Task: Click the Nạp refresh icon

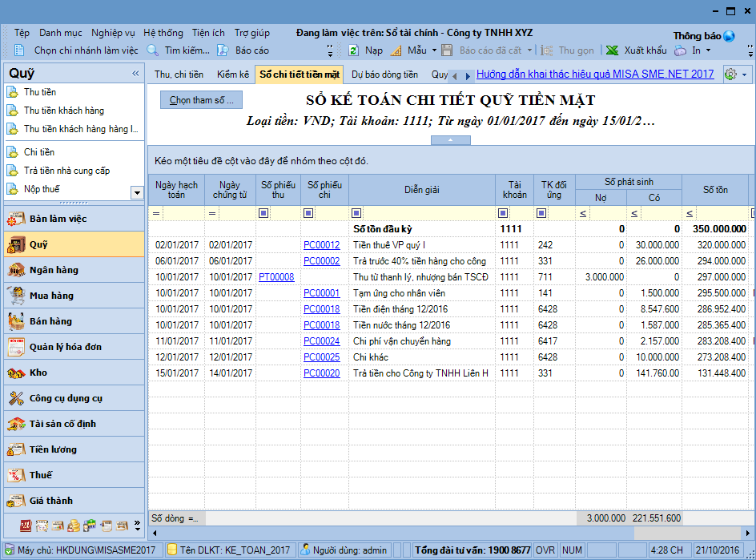Action: point(353,50)
